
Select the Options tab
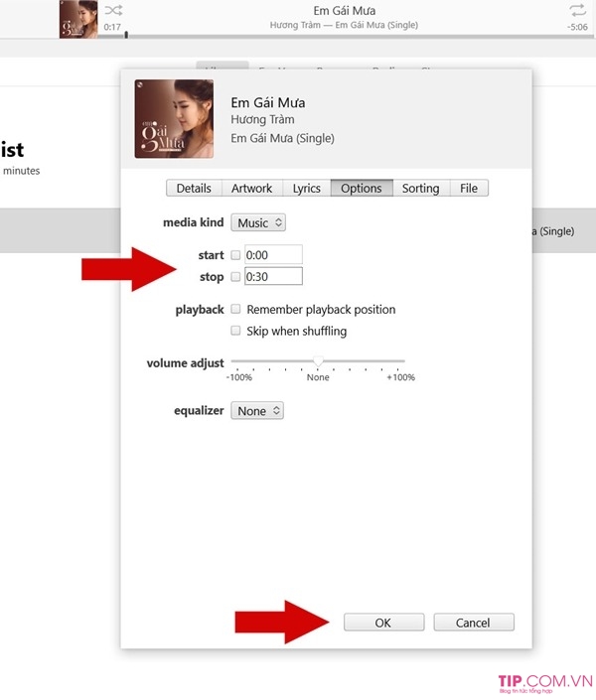click(x=362, y=188)
